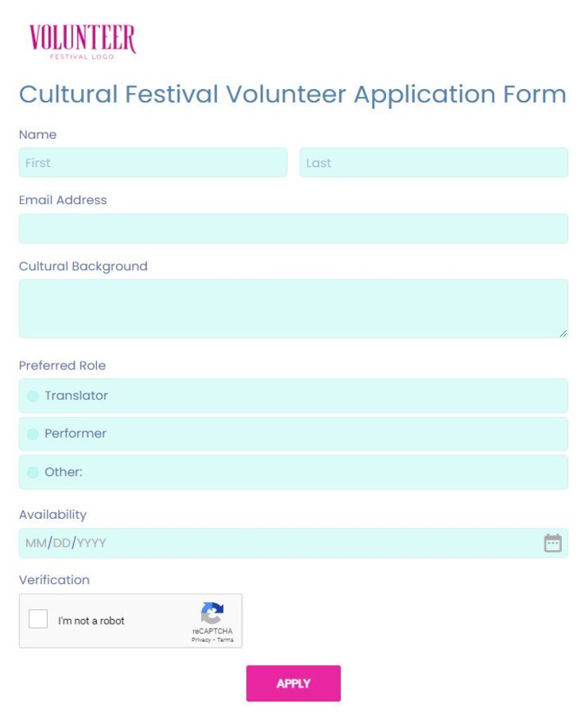Click the reCAPTCHA logo icon
588x715 pixels.
click(x=211, y=612)
